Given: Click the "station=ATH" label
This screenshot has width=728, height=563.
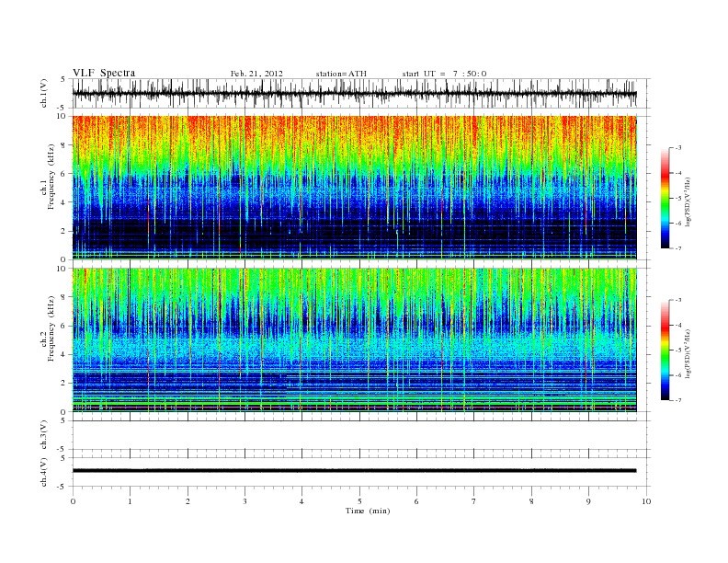Looking at the screenshot, I should 341,74.
